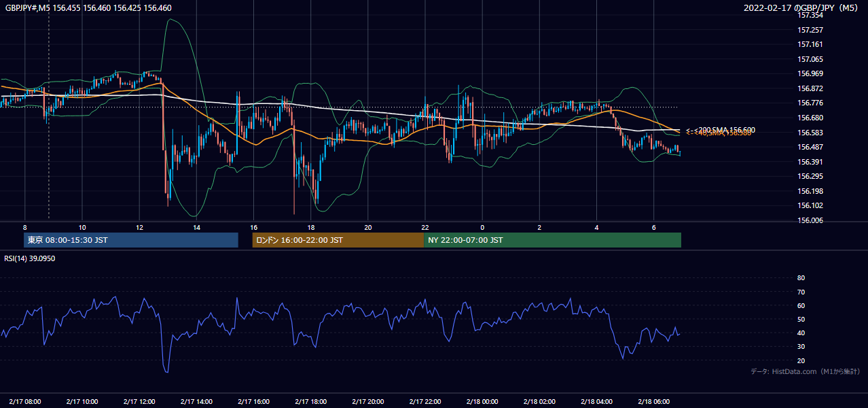Click the RSI level 80 label

(801, 278)
